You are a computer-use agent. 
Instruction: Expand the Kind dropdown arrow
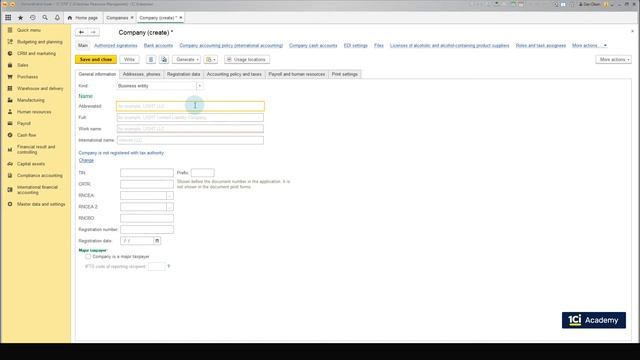coord(200,86)
